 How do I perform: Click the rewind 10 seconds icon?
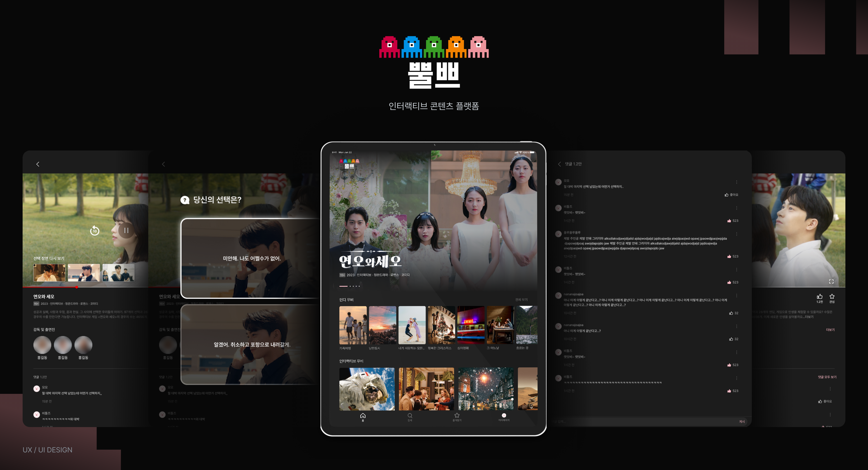pos(95,230)
